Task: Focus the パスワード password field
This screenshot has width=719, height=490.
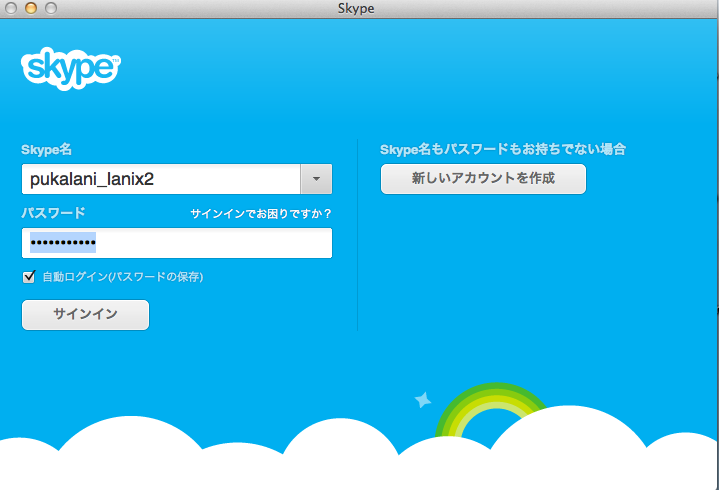Action: (177, 243)
